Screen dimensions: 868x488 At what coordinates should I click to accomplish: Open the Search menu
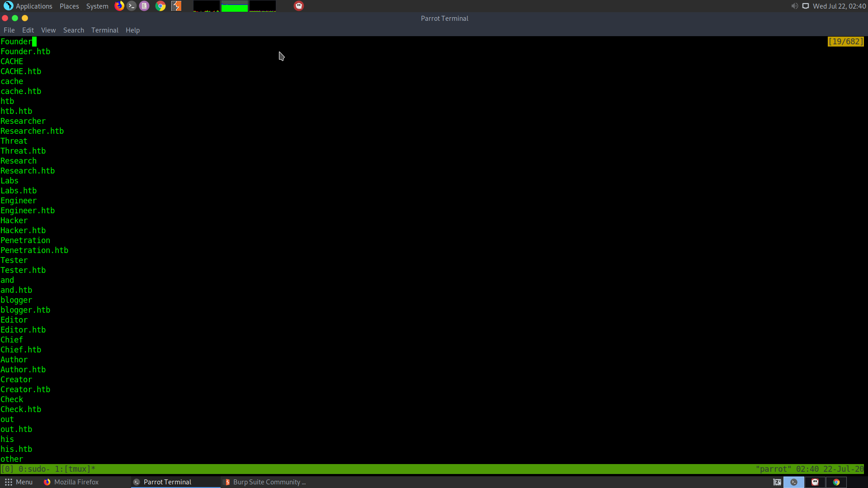(x=73, y=30)
